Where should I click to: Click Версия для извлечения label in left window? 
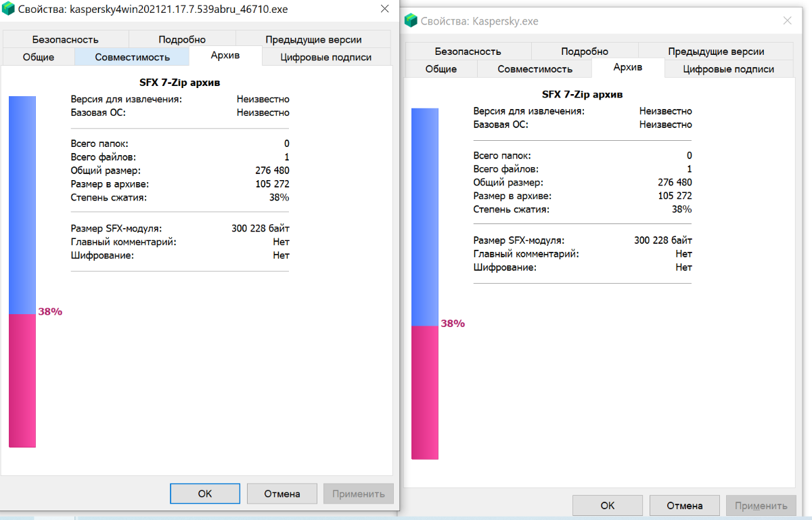127,99
